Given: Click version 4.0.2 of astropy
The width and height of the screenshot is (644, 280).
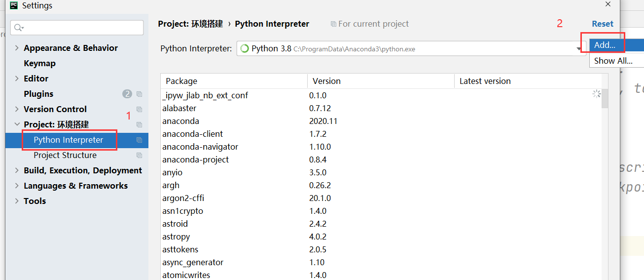Looking at the screenshot, I should coord(318,237).
